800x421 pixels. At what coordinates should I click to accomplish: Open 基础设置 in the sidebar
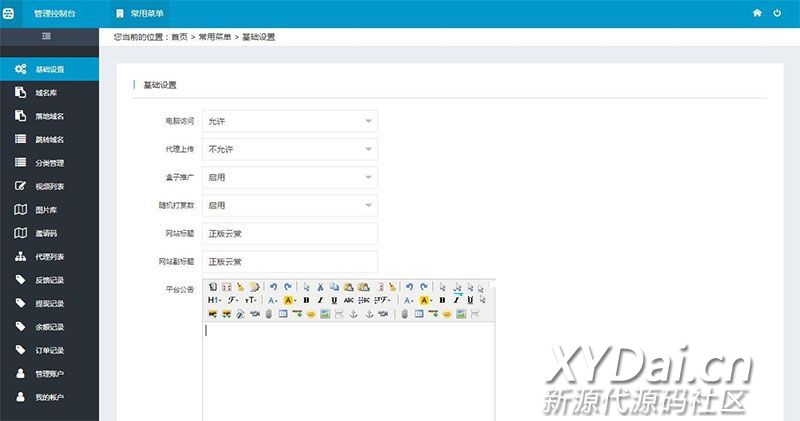click(x=49, y=69)
